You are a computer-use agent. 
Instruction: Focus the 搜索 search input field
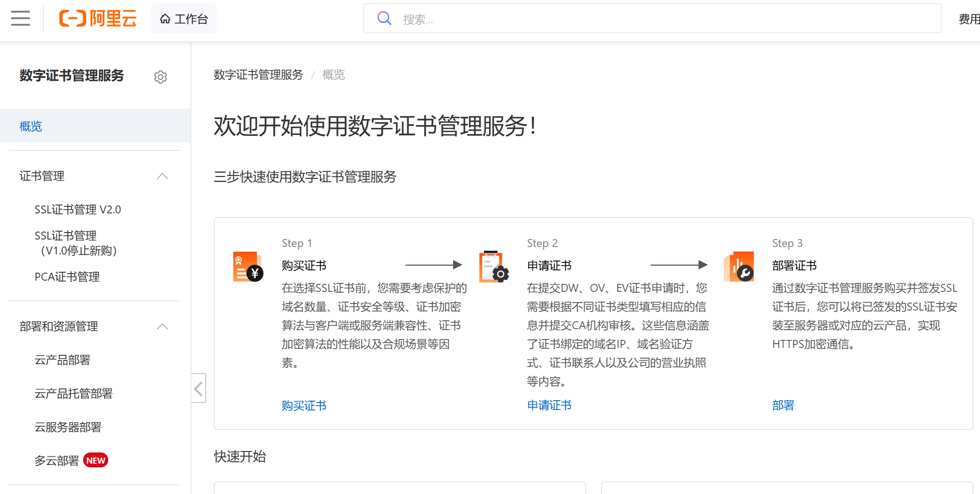(652, 19)
